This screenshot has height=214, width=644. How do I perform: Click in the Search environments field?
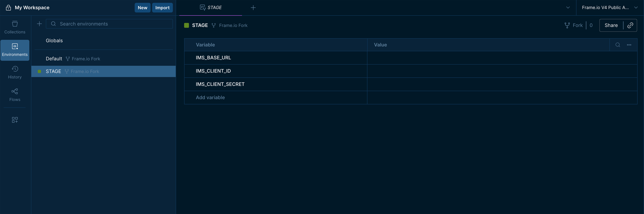(109, 24)
